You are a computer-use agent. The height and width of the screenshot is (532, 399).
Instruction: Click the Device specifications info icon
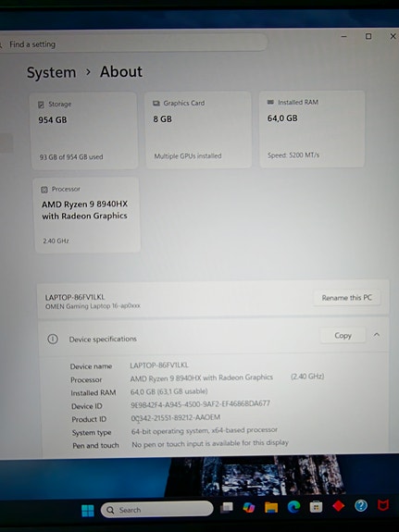point(53,339)
